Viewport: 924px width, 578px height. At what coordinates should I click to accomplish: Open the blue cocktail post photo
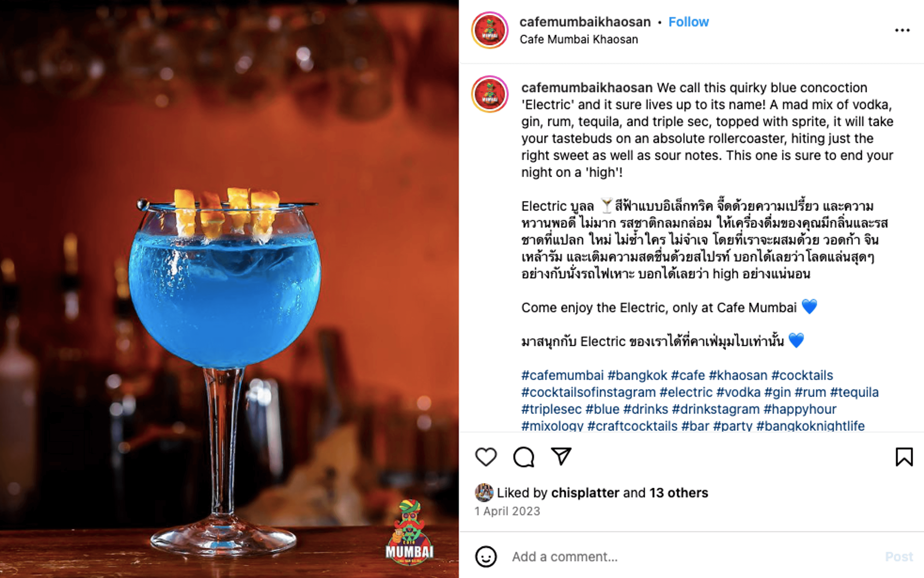click(229, 289)
